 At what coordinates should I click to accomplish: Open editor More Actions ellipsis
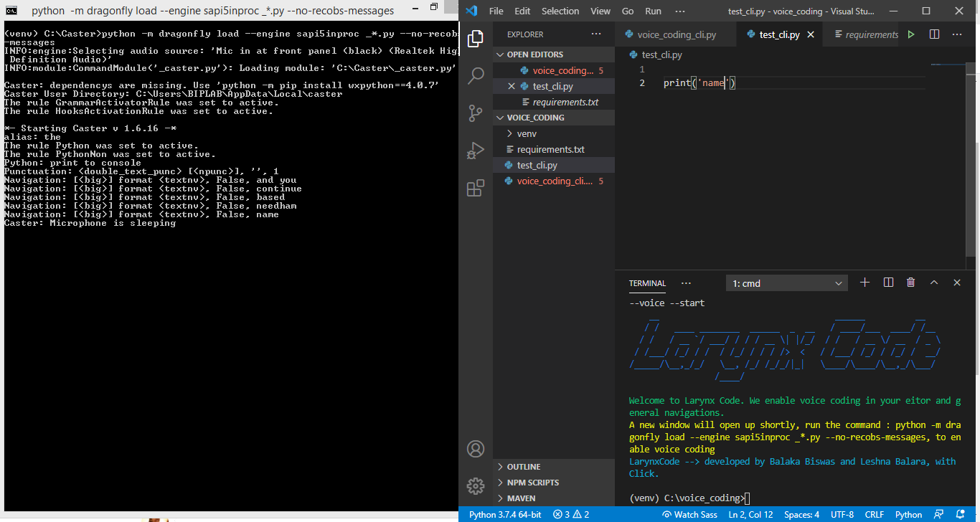tap(957, 34)
